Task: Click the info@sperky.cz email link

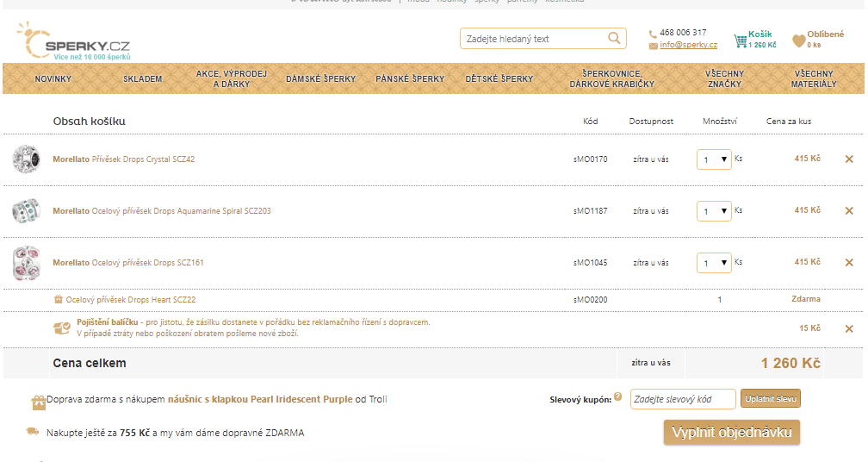Action: pyautogui.click(x=688, y=45)
